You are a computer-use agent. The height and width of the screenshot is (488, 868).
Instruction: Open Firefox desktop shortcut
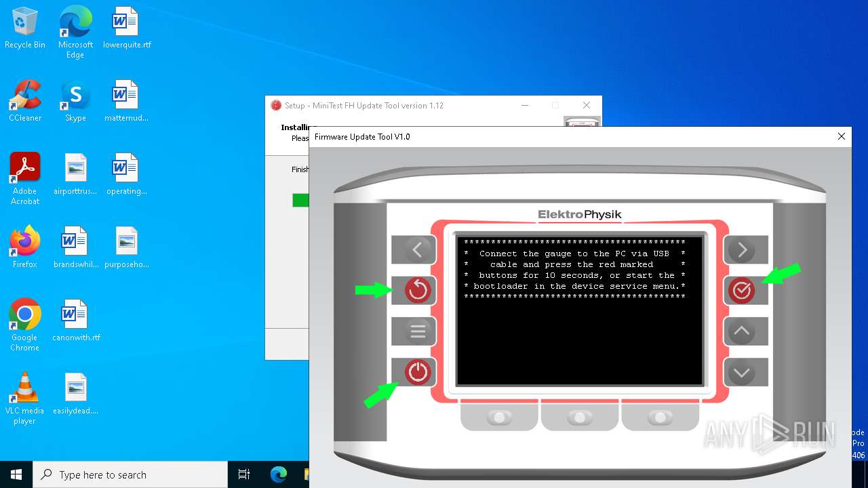[x=25, y=247]
